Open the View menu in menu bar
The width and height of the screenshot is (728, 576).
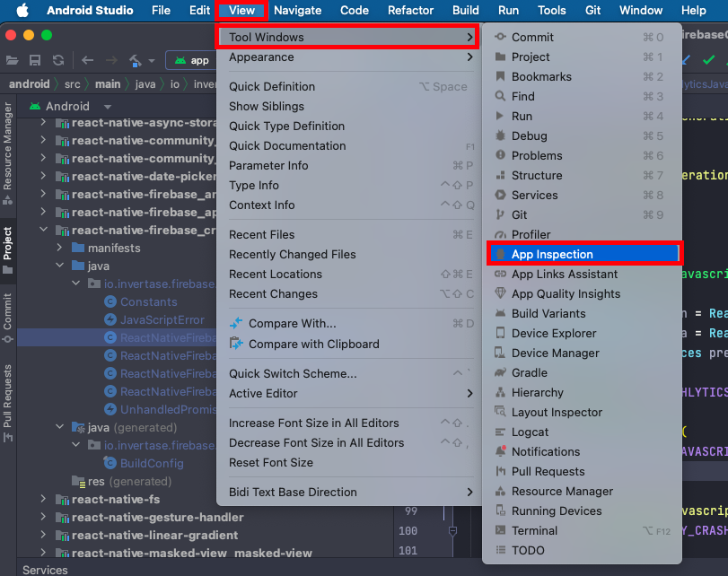(241, 10)
